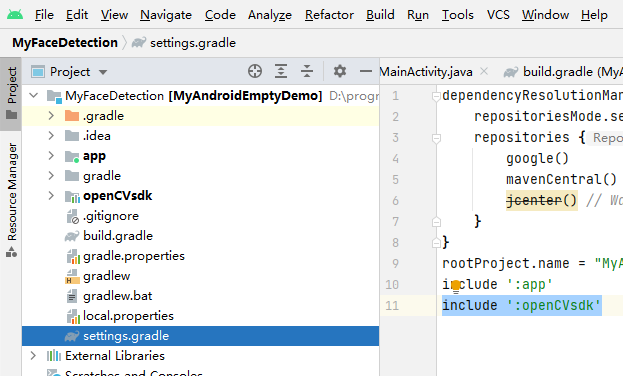Select local.properties file

click(x=201, y=316)
